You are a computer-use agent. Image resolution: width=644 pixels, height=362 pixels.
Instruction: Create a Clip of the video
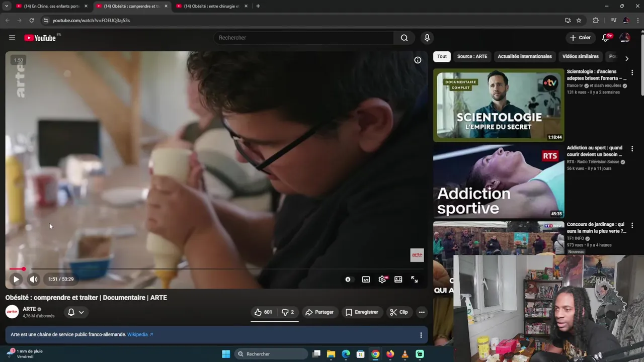coord(399,312)
